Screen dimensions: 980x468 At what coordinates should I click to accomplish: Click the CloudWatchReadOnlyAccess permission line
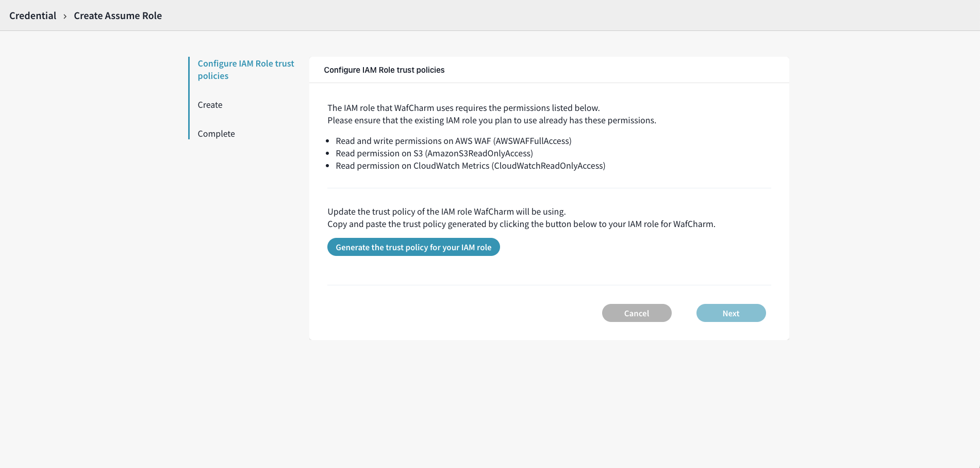[x=470, y=166]
